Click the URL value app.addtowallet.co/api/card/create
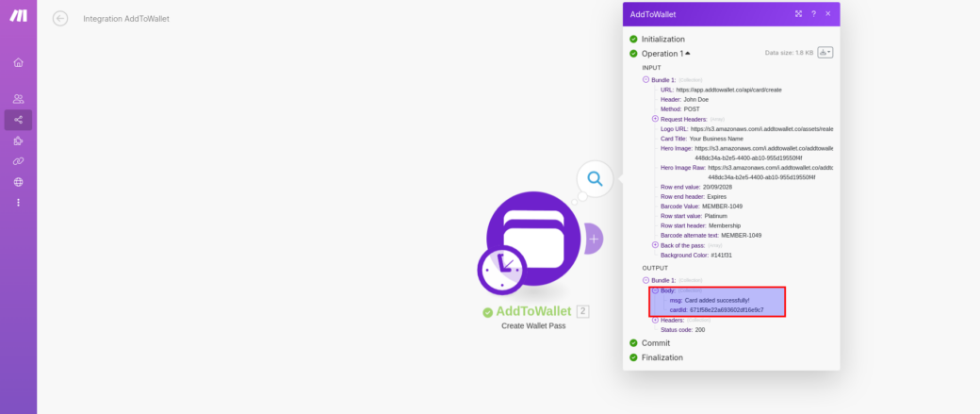Viewport: 980px width, 414px height. point(728,90)
